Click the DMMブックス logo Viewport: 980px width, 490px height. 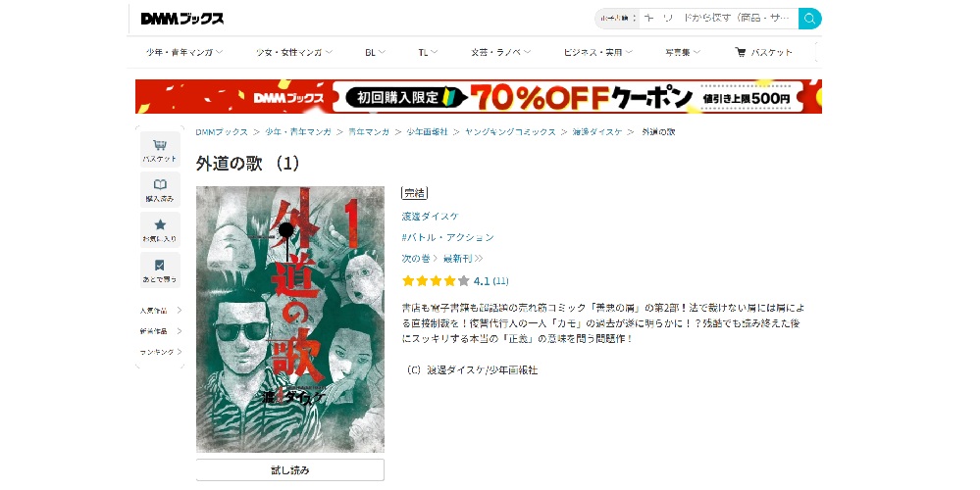(x=181, y=19)
